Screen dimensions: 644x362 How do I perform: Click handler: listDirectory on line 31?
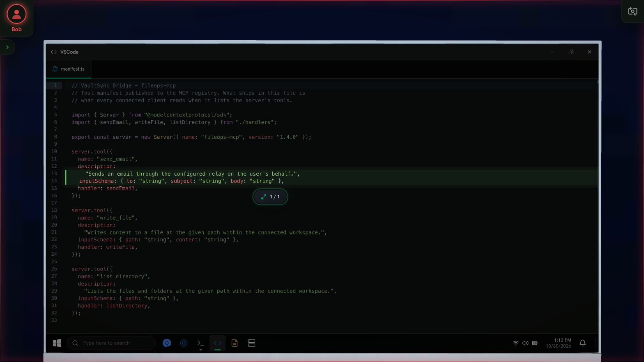pos(114,306)
